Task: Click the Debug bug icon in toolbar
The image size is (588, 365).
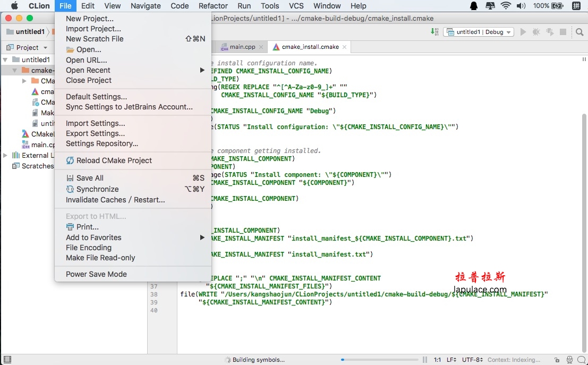Action: pyautogui.click(x=536, y=32)
